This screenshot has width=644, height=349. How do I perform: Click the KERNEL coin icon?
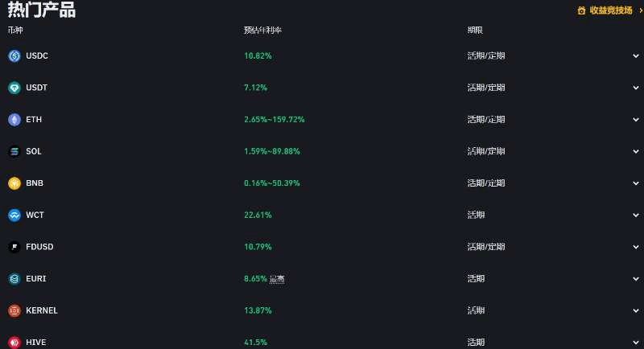pos(14,310)
